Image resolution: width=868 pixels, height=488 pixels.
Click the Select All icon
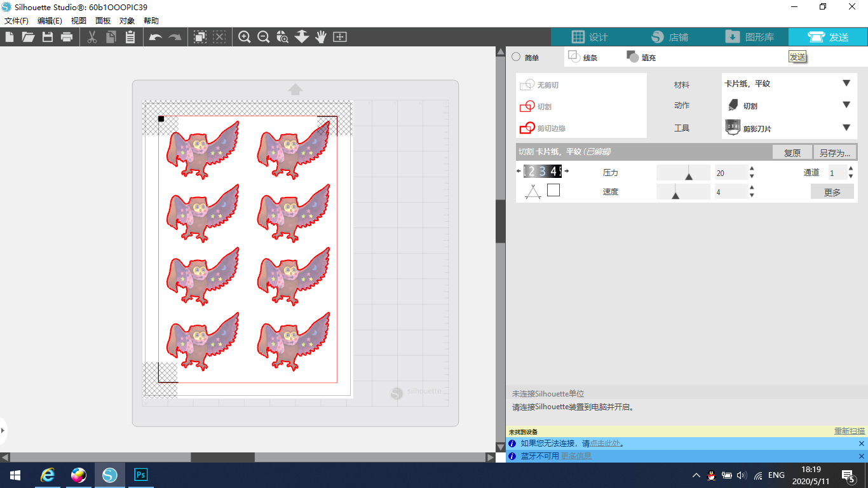click(200, 37)
